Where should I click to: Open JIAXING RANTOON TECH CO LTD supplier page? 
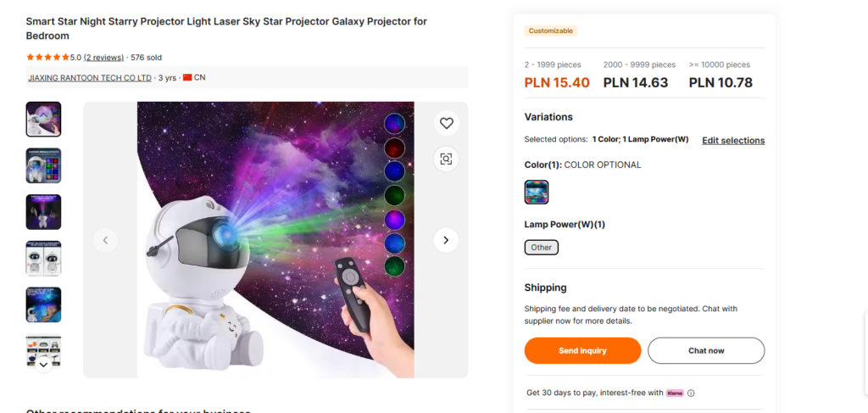click(90, 77)
